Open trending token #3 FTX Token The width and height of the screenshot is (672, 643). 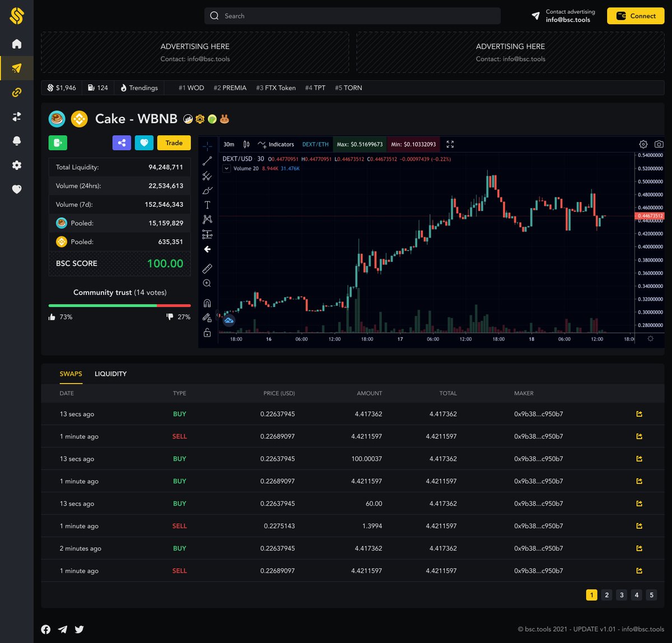click(x=276, y=88)
